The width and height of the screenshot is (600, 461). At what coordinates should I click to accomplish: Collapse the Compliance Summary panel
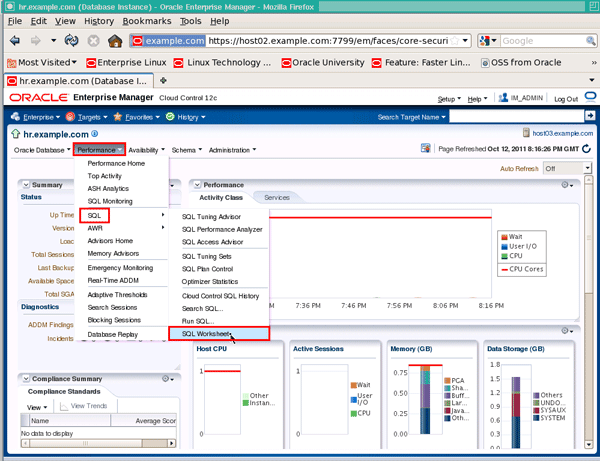(x=25, y=379)
